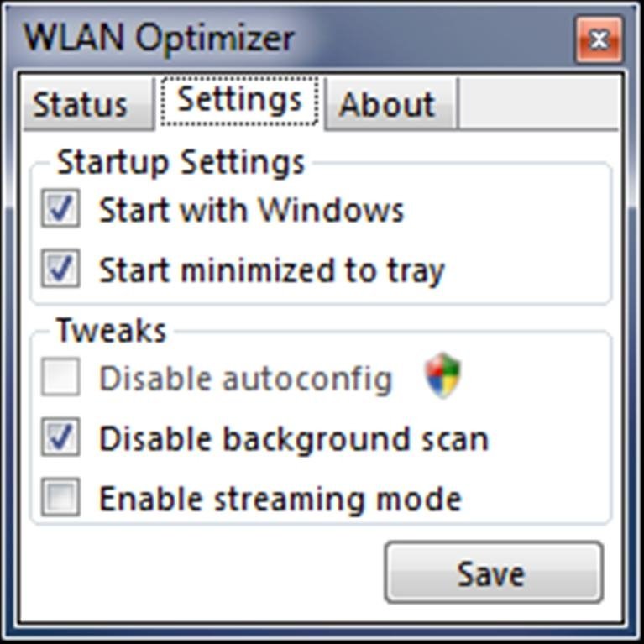This screenshot has height=644, width=644.
Task: Tick the greyed Disable autoconfig checkbox
Action: 60,377
